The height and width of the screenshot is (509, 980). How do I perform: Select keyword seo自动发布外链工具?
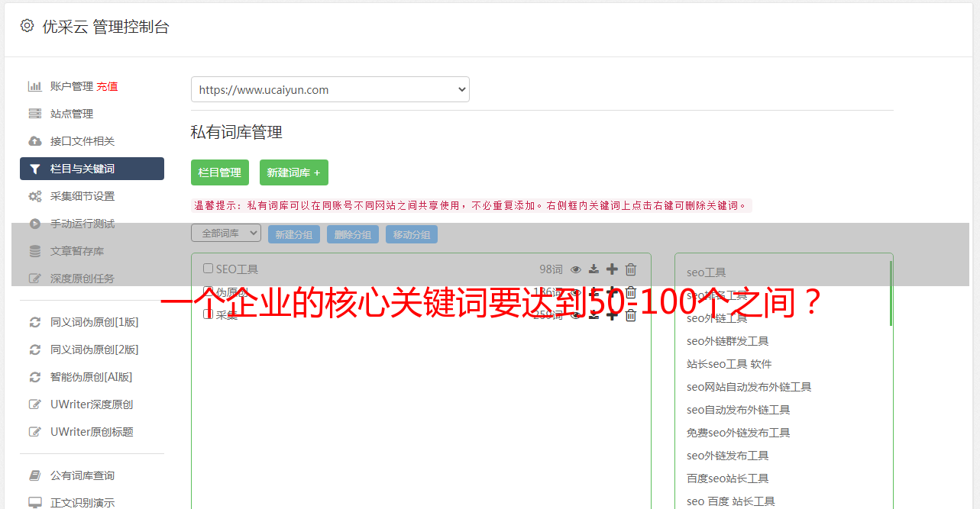pos(739,410)
